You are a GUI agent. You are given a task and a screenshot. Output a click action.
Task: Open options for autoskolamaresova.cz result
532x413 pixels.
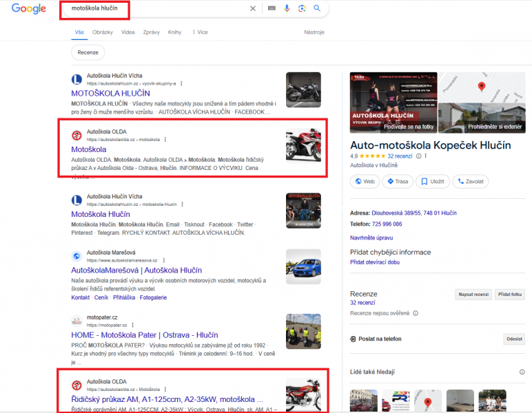pos(164,261)
